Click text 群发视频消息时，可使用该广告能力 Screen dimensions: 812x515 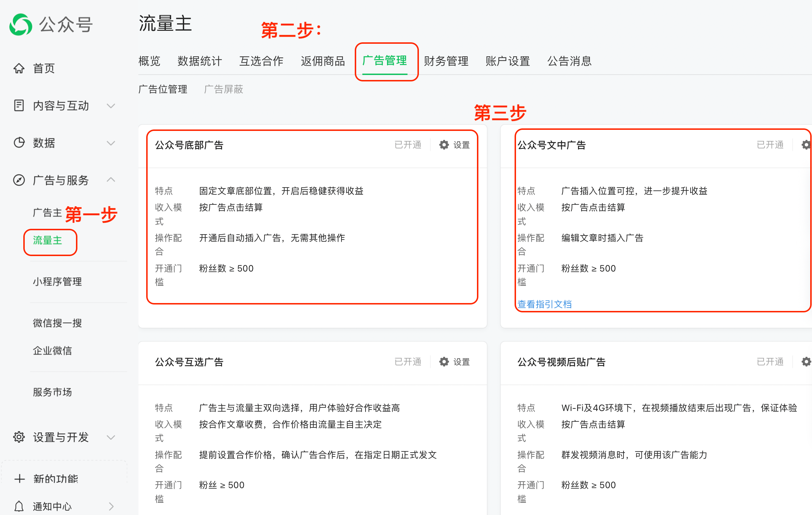635,455
